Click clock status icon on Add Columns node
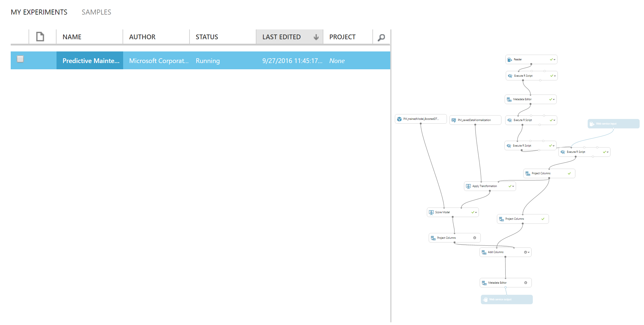The height and width of the screenshot is (325, 644). pos(525,252)
